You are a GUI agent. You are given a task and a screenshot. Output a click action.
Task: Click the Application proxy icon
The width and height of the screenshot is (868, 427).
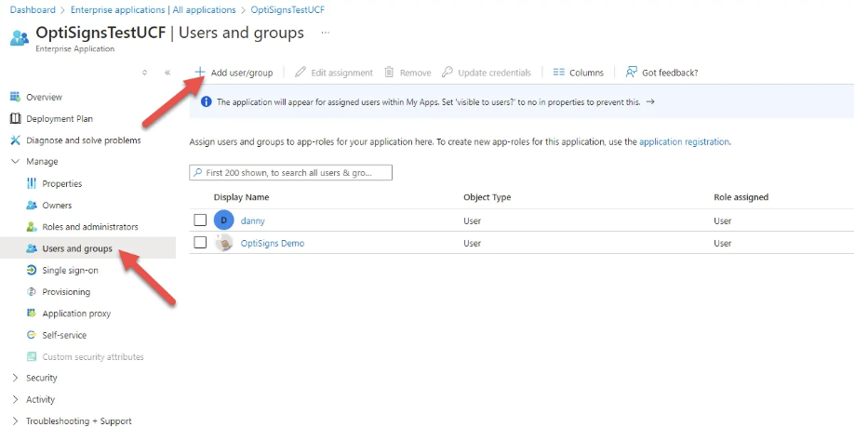pos(32,314)
